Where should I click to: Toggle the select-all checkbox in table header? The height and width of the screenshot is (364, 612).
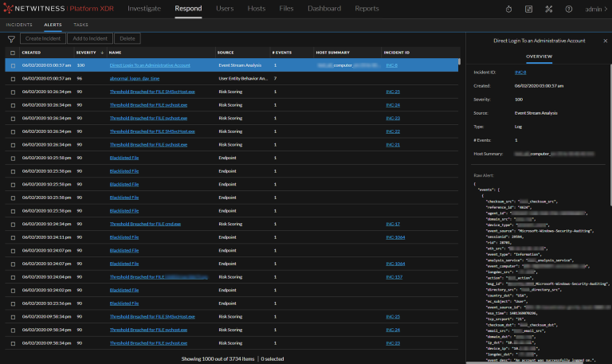pyautogui.click(x=13, y=53)
